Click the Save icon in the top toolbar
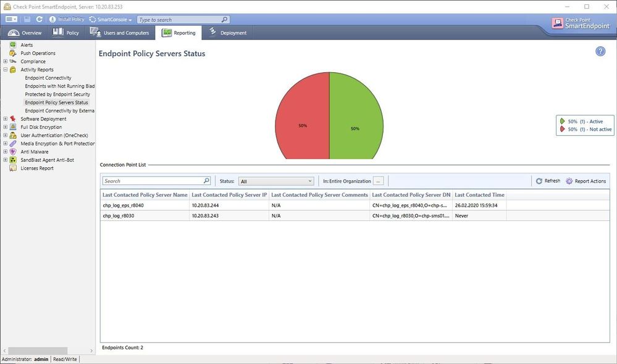The width and height of the screenshot is (617, 364). 28,20
